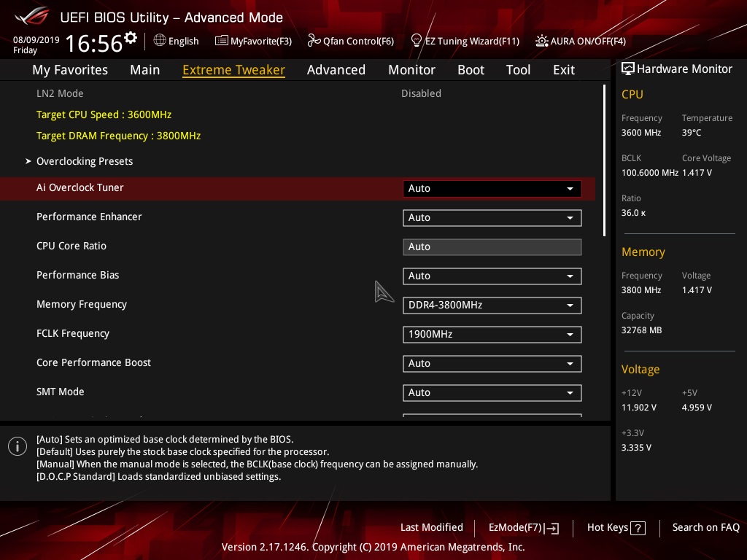The image size is (747, 560).
Task: Click the LN2 Mode label
Action: [60, 93]
